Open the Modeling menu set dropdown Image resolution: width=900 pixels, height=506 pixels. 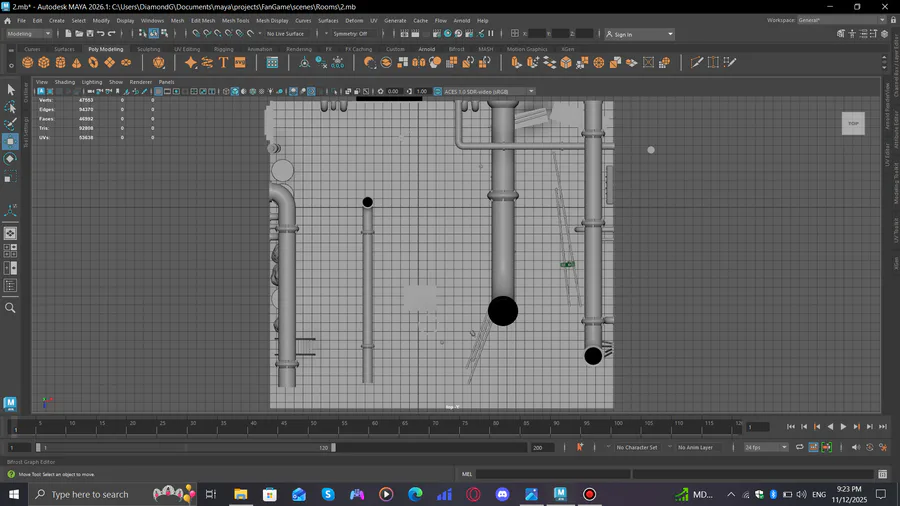click(28, 34)
